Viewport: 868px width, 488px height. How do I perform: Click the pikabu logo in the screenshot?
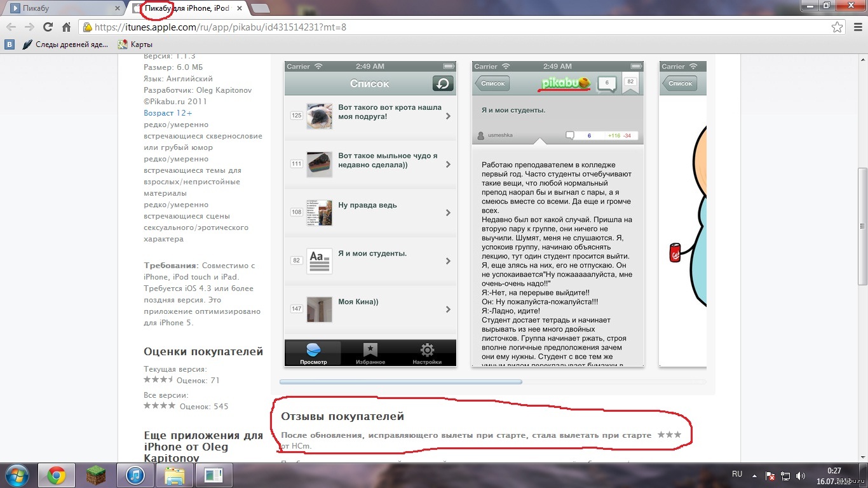567,84
